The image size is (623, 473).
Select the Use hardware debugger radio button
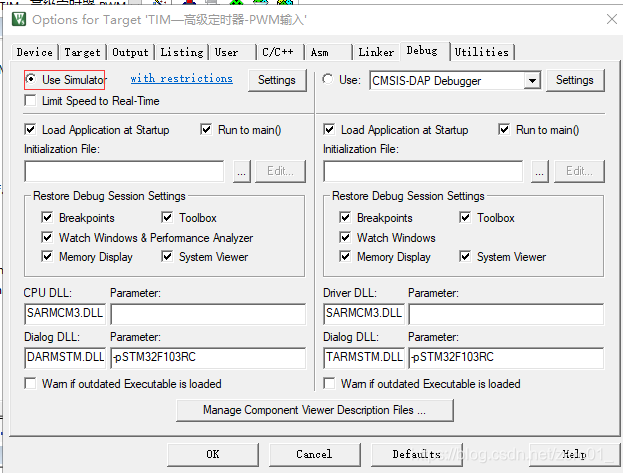(x=328, y=79)
